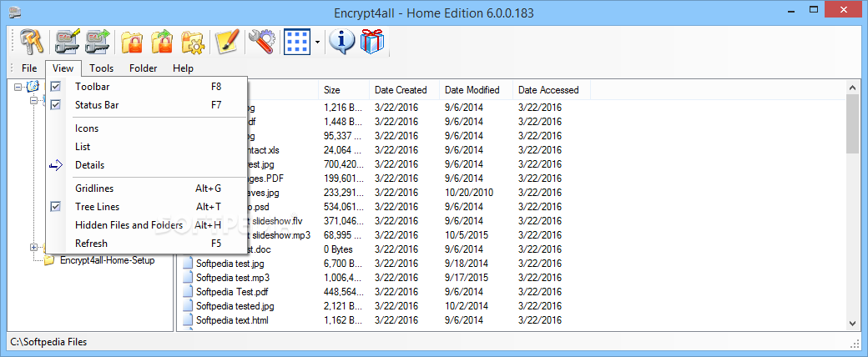Image resolution: width=868 pixels, height=357 pixels.
Task: Click the key with pencil toolbar icon
Action: click(67, 42)
